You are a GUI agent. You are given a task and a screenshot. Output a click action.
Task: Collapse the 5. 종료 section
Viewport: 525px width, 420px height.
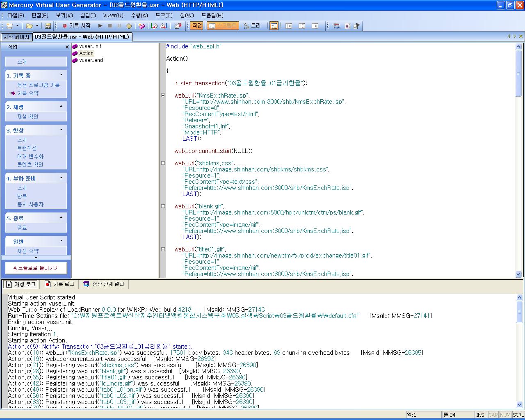pos(62,218)
